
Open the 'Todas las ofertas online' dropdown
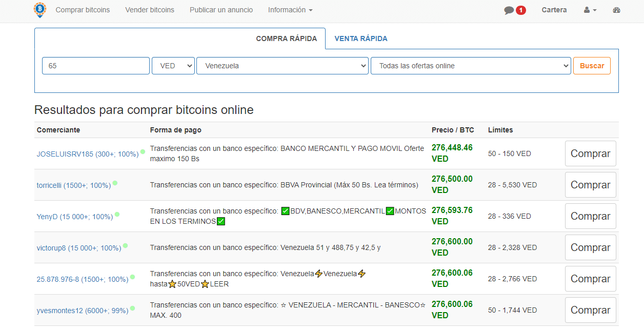pos(471,66)
